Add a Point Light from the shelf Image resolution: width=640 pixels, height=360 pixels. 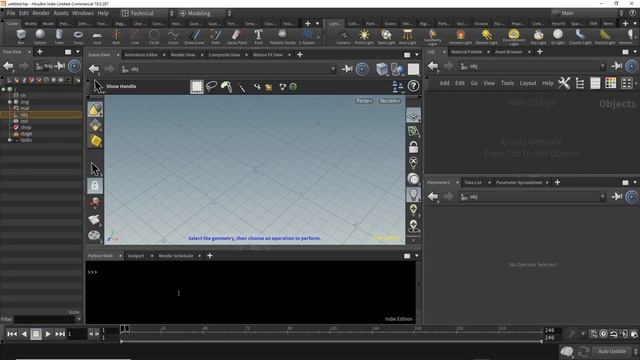coord(364,36)
